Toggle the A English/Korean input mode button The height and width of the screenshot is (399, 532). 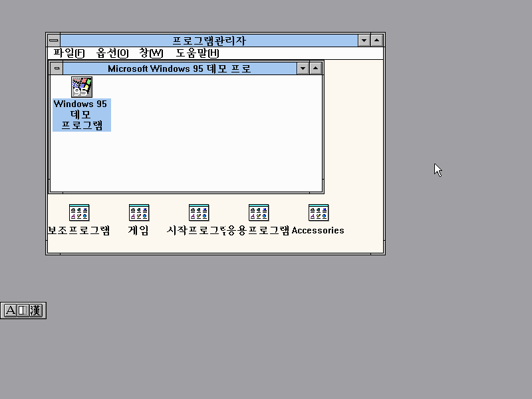10,310
